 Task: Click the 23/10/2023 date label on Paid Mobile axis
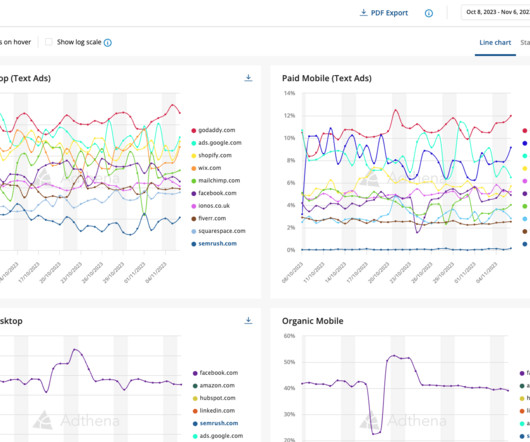tap(401, 272)
